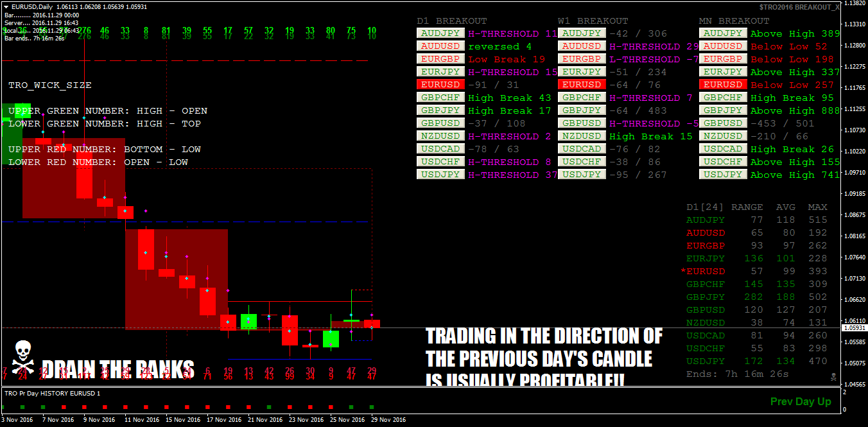This screenshot has width=868, height=427.
Task: Toggle the red marker above 29 Nov 2016
Action: coord(371,406)
